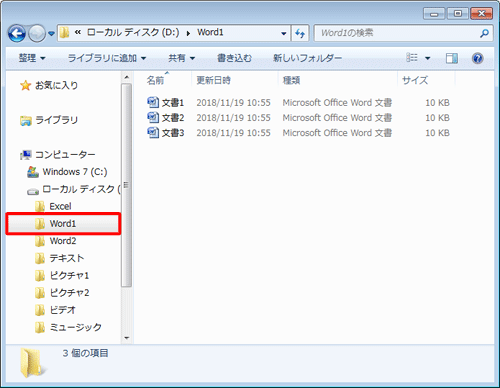Open the view options dropdown arrow

point(427,58)
